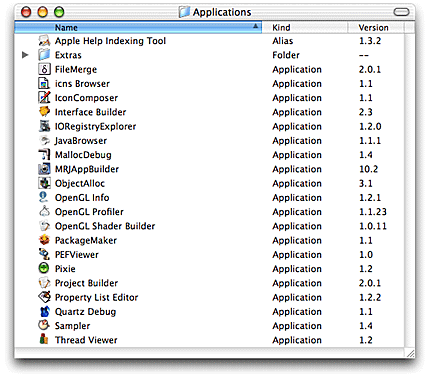
Task: Select the "IORegistryExplorer" name text
Action: point(95,126)
